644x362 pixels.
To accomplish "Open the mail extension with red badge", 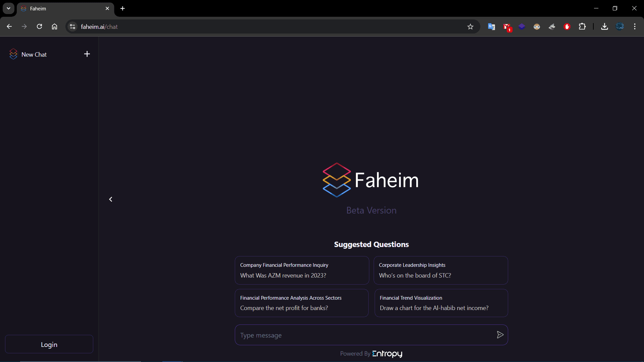I will (x=507, y=27).
